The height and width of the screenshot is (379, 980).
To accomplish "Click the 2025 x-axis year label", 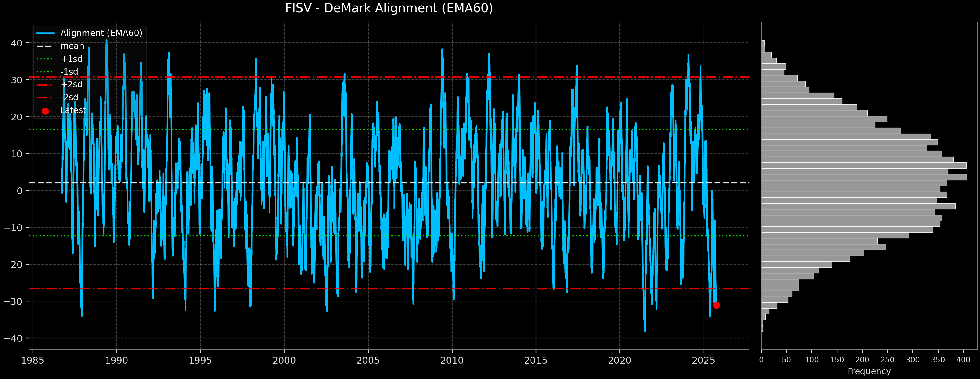I will (x=704, y=360).
